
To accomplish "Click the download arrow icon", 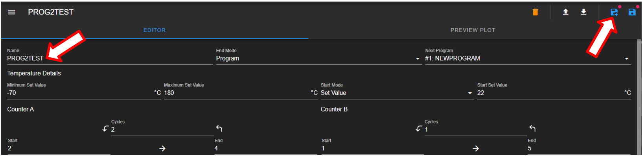I will [x=583, y=12].
